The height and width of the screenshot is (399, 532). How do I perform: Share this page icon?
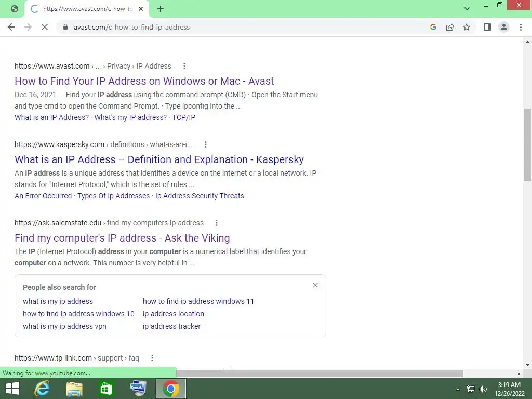[450, 27]
